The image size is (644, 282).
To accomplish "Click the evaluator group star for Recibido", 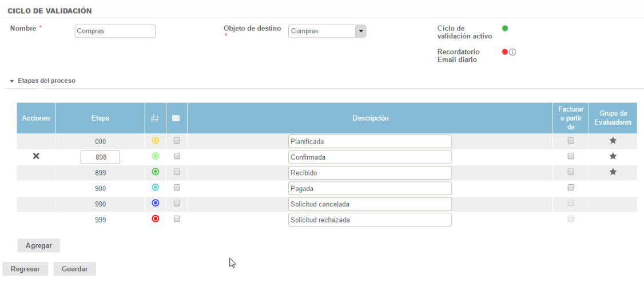I will (613, 172).
